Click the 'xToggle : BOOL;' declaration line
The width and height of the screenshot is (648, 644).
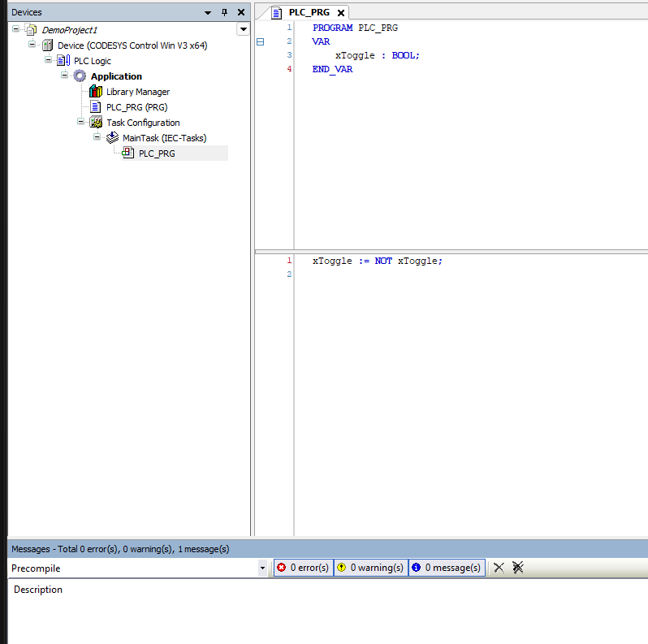(378, 55)
